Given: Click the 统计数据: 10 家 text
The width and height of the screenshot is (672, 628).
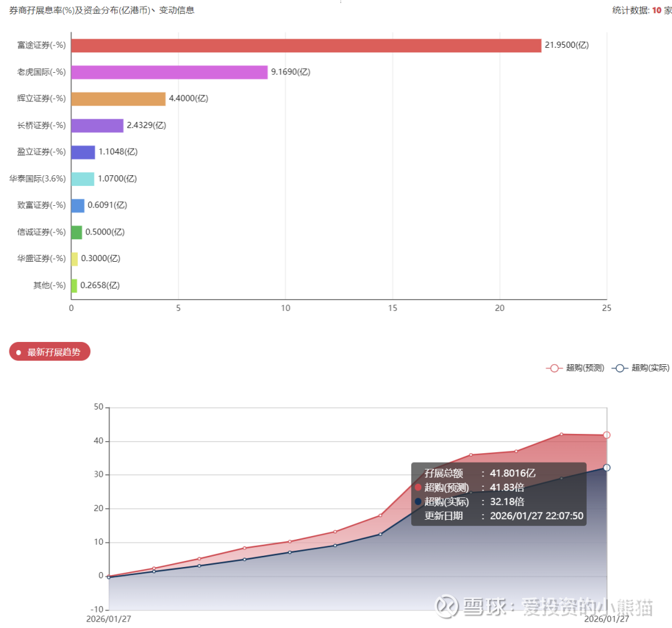Looking at the screenshot, I should tap(642, 11).
